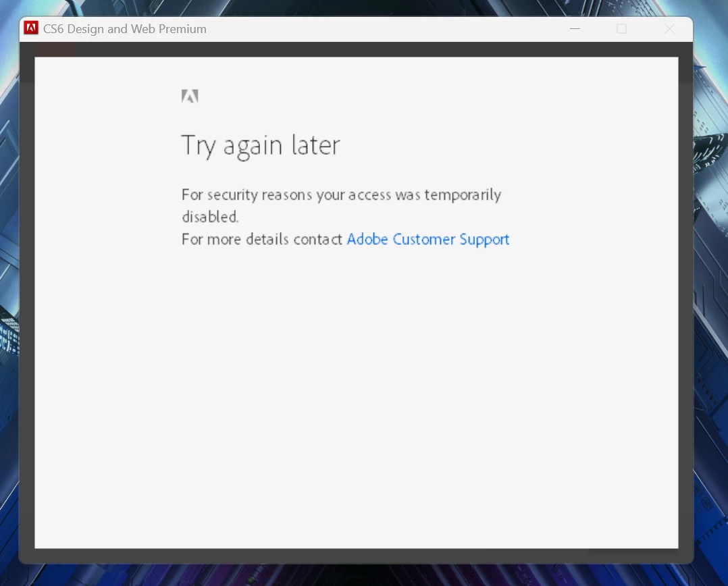Click the "Try again later" heading
The image size is (728, 586).
[261, 146]
